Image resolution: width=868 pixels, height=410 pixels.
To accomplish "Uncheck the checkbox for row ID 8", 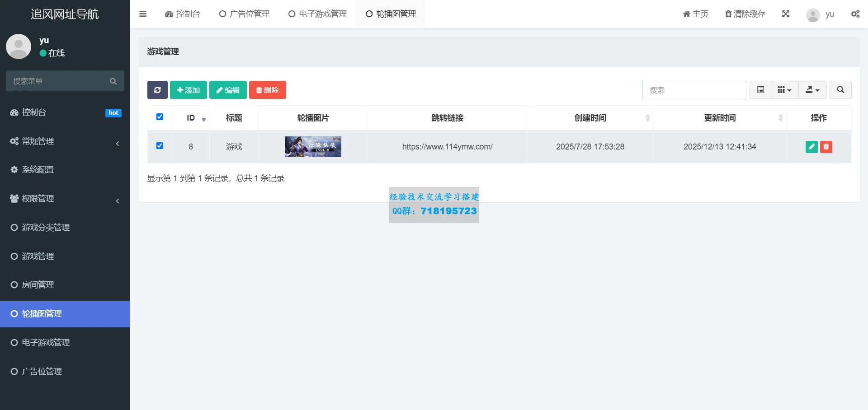I will pos(160,146).
